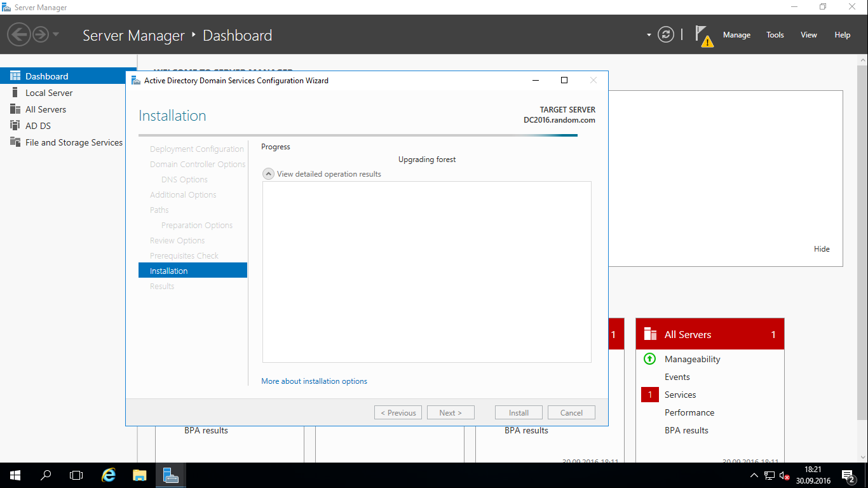
Task: Minimize the AD DS Configuration Wizard window
Action: pyautogui.click(x=536, y=80)
